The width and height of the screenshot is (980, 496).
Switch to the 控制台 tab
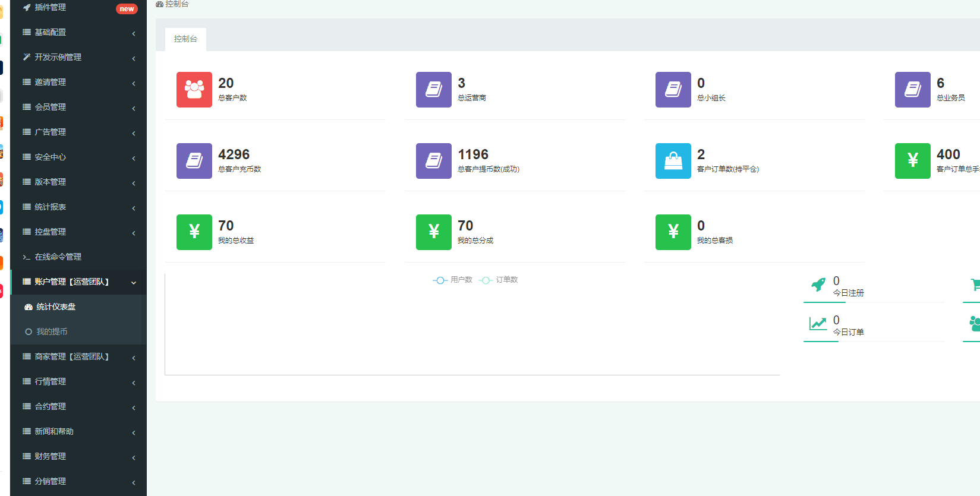point(185,39)
